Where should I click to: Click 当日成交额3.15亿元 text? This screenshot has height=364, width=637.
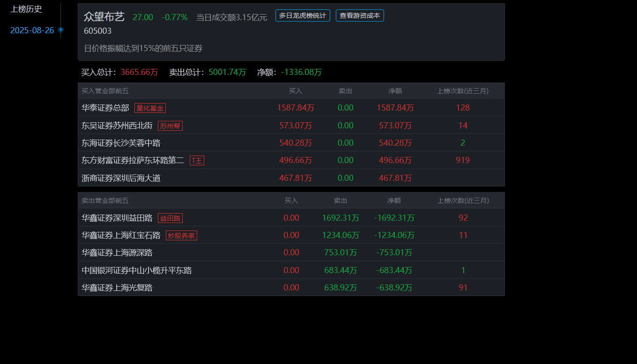pos(231,17)
